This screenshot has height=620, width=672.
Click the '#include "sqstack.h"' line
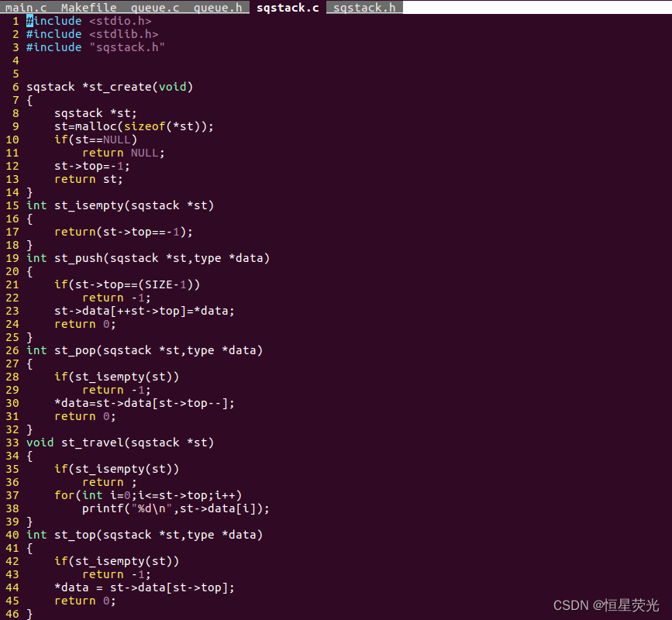pyautogui.click(x=95, y=47)
